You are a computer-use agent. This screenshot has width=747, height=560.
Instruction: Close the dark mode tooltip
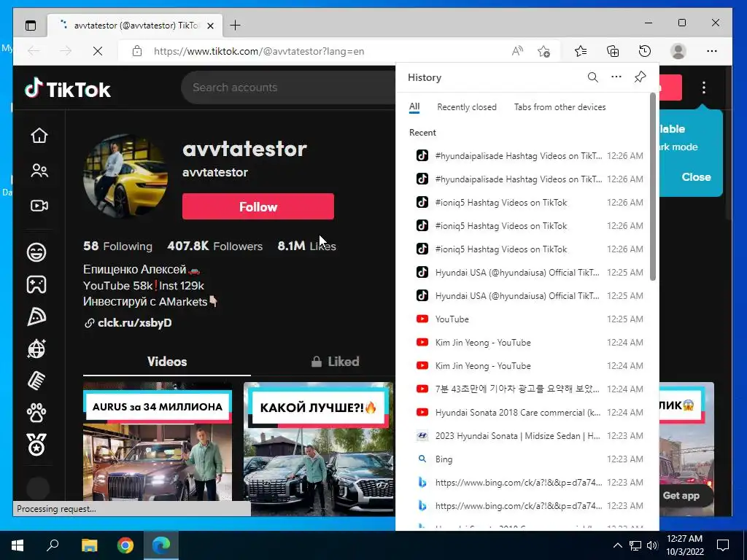point(696,176)
